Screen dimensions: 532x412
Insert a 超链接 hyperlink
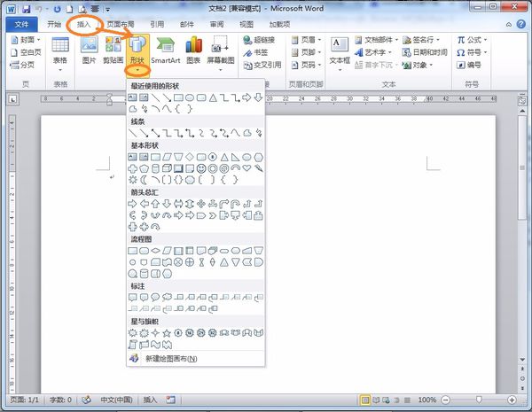click(259, 40)
